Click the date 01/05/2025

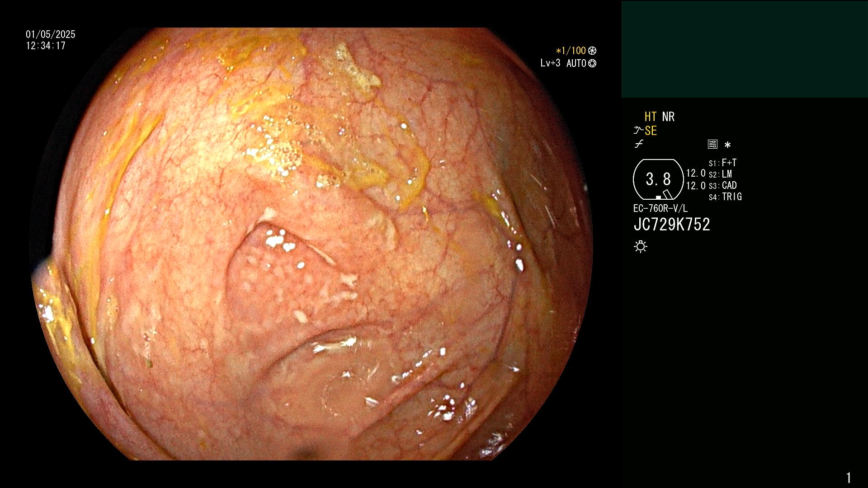click(51, 34)
